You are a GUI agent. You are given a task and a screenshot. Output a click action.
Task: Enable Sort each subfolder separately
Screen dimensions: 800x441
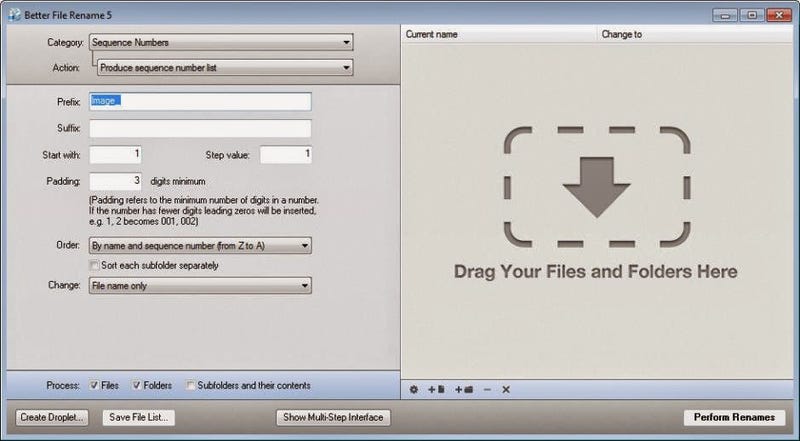tap(94, 265)
